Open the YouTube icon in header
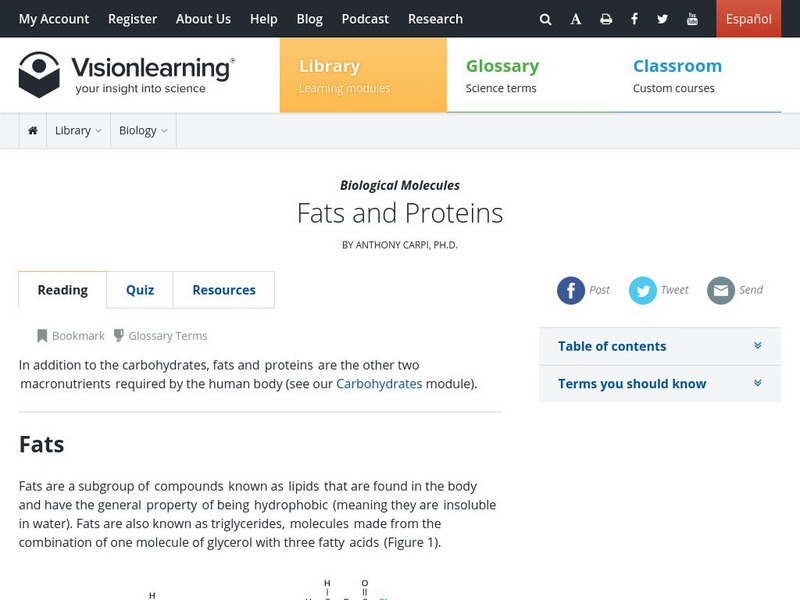Image resolution: width=800 pixels, height=600 pixels. click(x=693, y=19)
